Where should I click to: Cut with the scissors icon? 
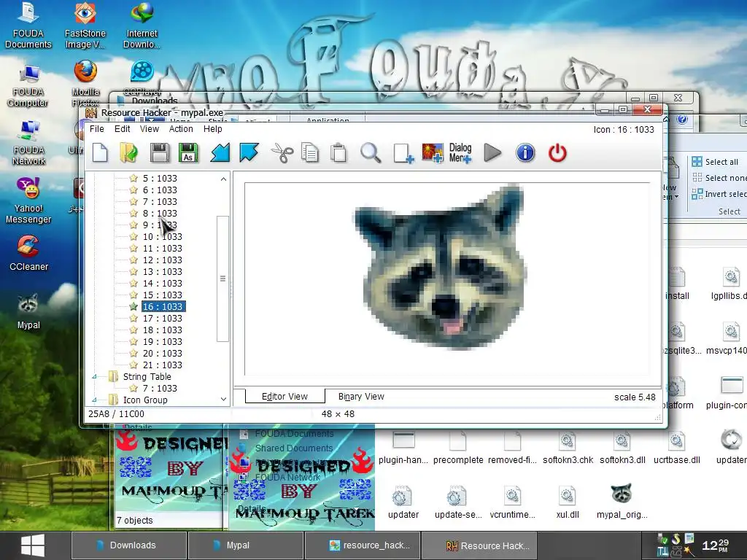(282, 153)
